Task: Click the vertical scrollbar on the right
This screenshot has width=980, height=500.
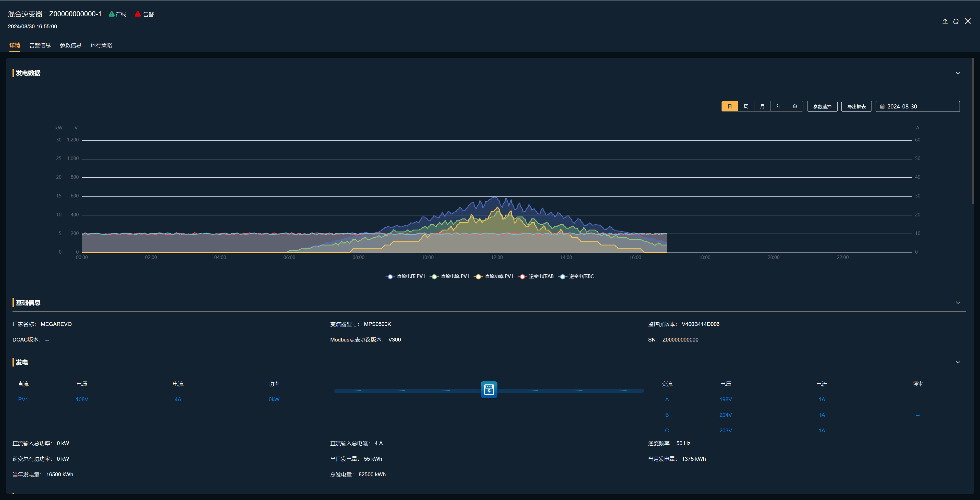Action: (x=972, y=131)
